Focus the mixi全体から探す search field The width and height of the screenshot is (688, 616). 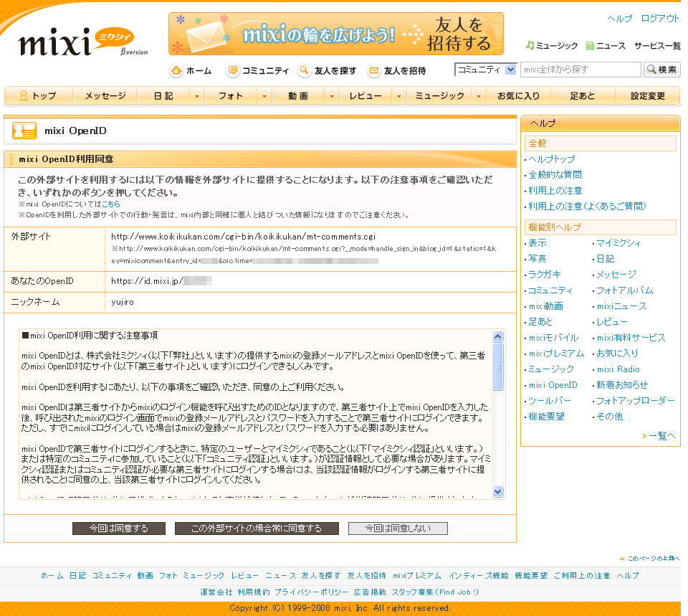(x=580, y=70)
